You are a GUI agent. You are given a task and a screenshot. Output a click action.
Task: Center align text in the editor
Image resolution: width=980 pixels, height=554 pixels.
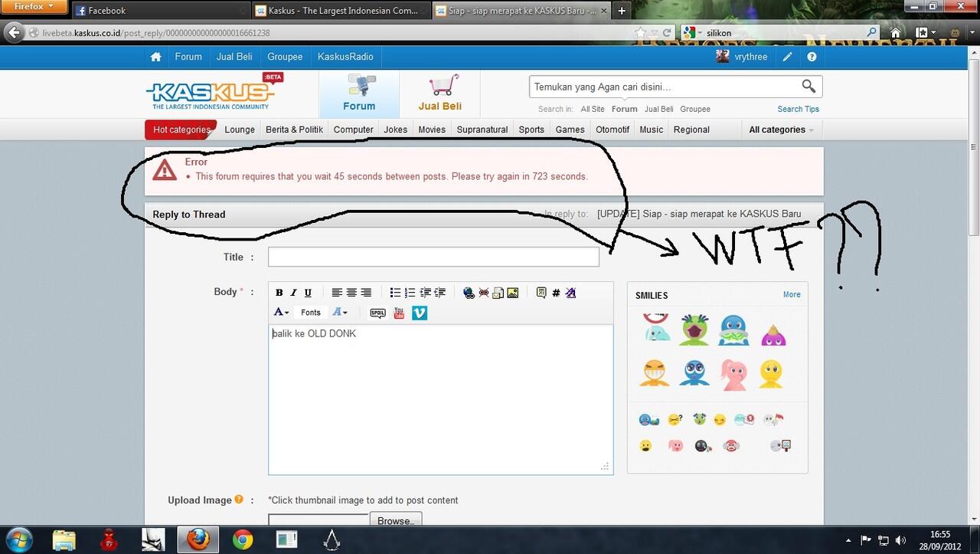coord(351,293)
